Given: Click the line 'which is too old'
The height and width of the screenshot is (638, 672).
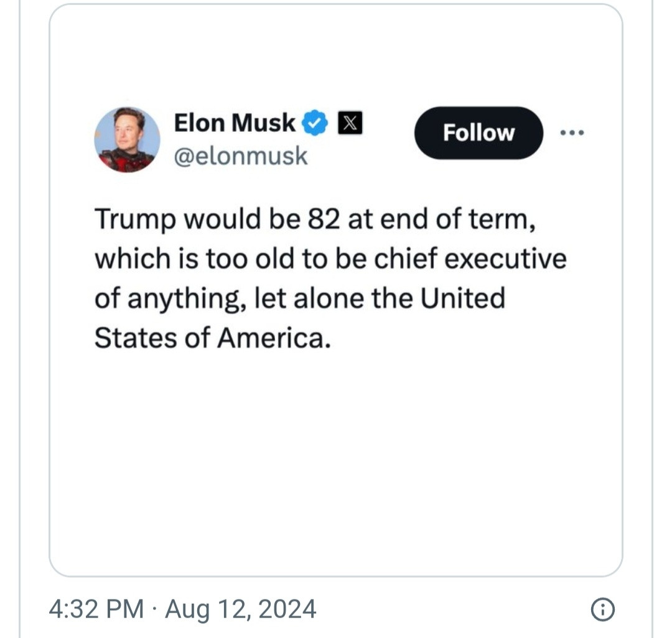Looking at the screenshot, I should point(331,259).
